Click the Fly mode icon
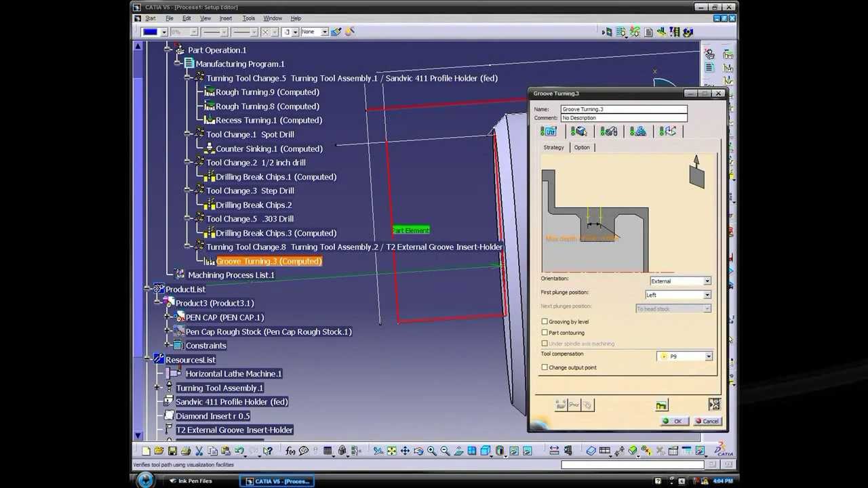868x488 pixels. tap(378, 451)
